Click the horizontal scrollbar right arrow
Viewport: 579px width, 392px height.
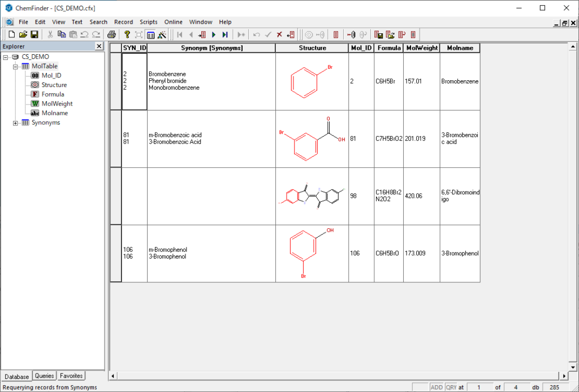(564, 376)
